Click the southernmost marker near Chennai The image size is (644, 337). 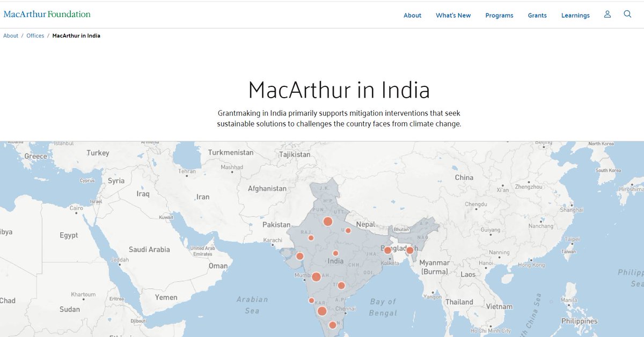click(332, 324)
